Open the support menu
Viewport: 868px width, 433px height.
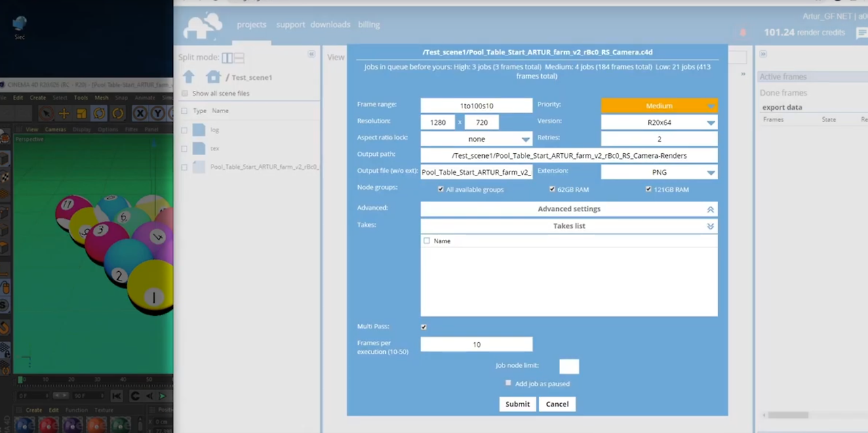[x=290, y=24]
